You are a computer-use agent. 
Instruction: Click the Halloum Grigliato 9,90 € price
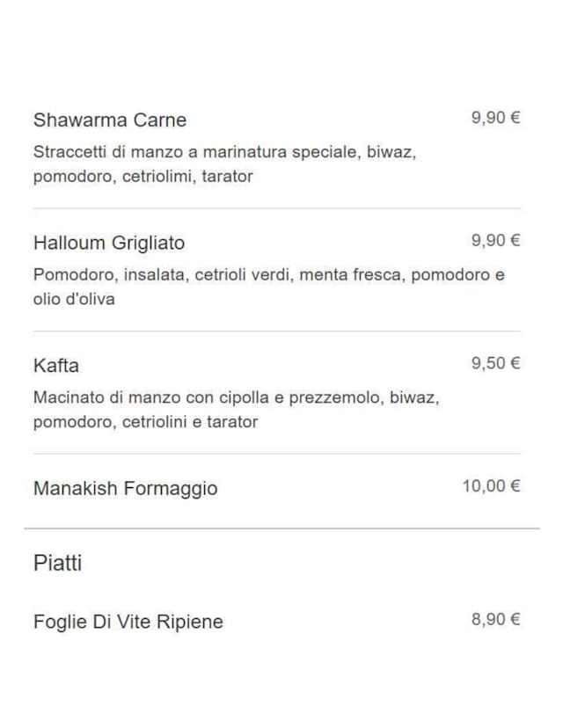point(496,241)
